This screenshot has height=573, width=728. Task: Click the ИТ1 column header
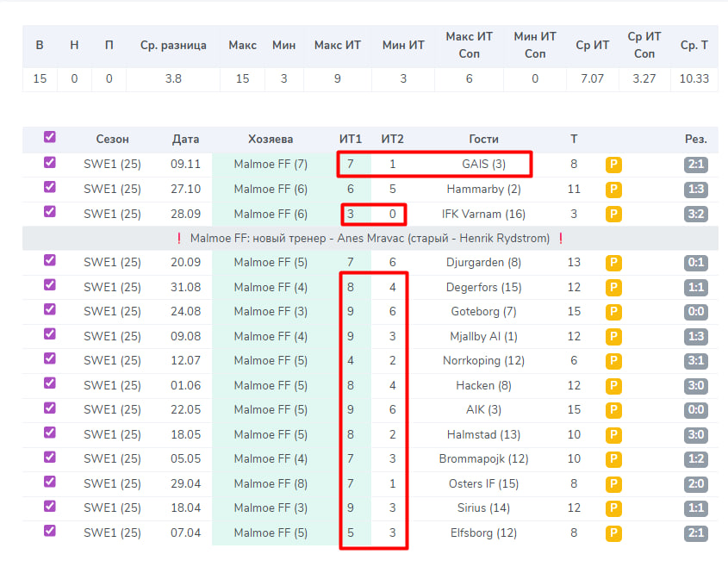pyautogui.click(x=351, y=139)
